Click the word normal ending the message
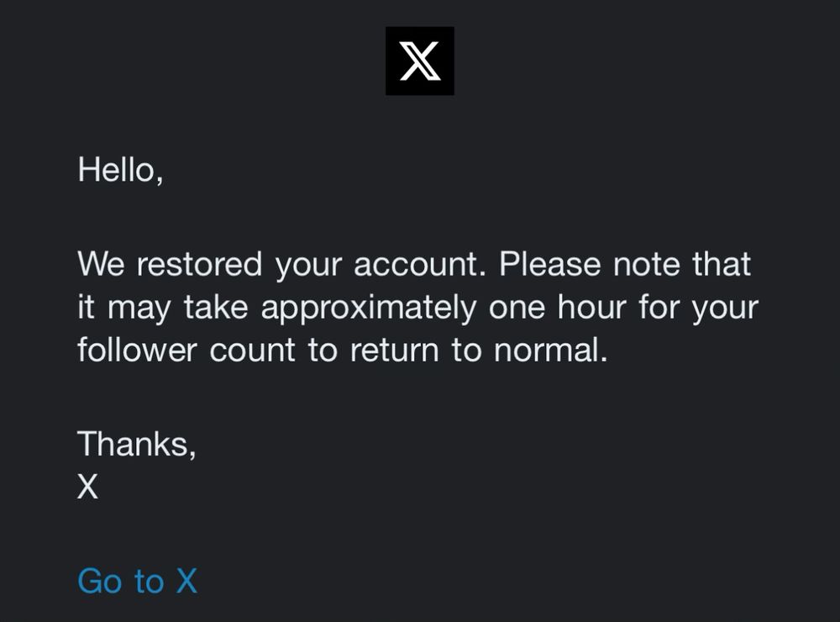The width and height of the screenshot is (840, 622). tap(551, 350)
